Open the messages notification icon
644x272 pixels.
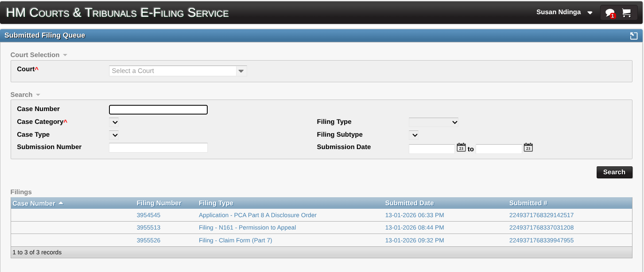coord(610,13)
